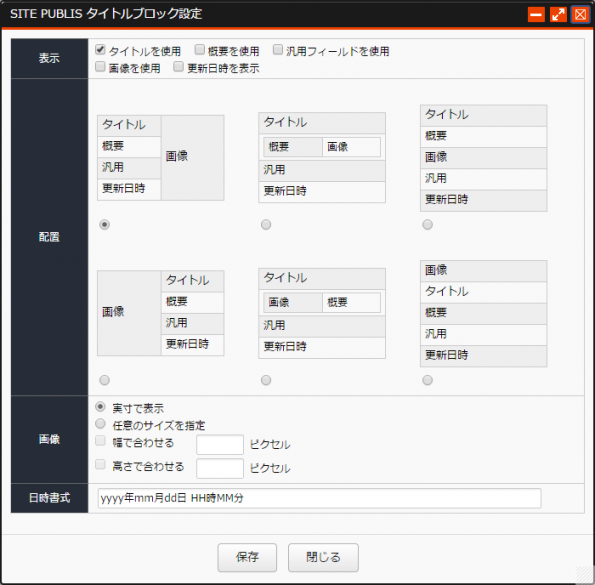This screenshot has height=585, width=595.
Task: Click the 概要-画像 side-by-side layout thumbnail
Action: pyautogui.click(x=322, y=157)
